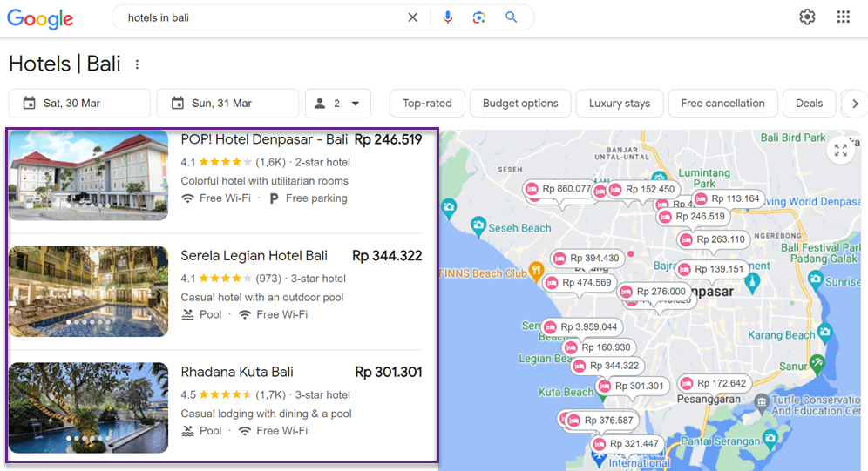This screenshot has width=868, height=471.
Task: Open check-in date Sat, 30 Mar
Action: pyautogui.click(x=79, y=104)
